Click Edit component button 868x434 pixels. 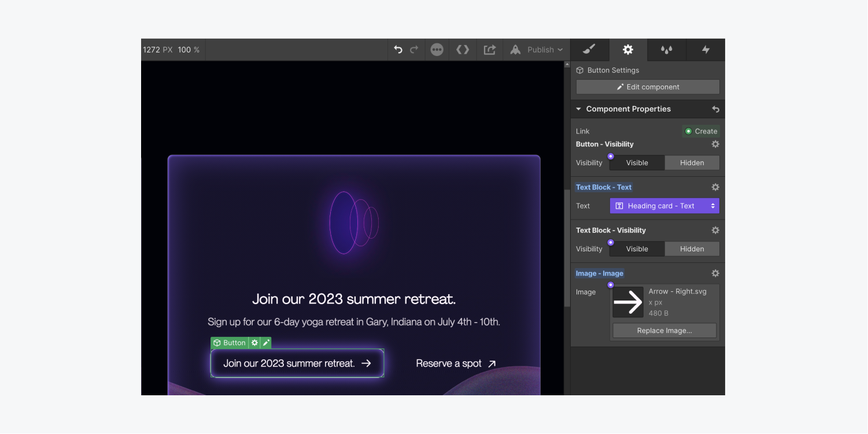(x=648, y=87)
